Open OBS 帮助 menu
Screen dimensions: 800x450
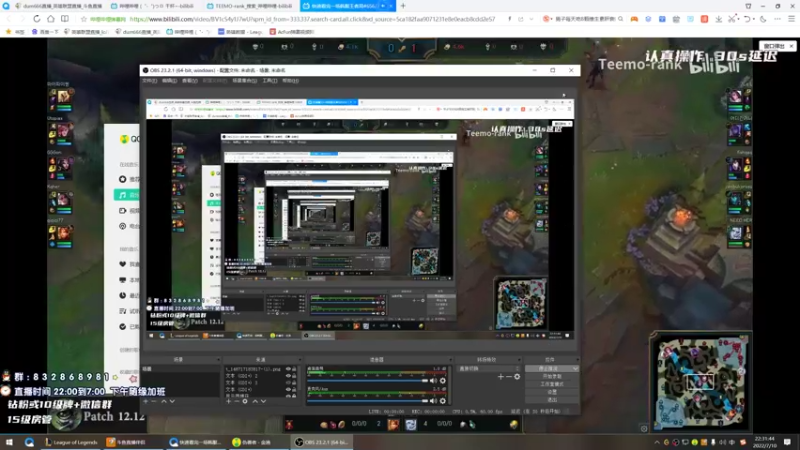290,81
